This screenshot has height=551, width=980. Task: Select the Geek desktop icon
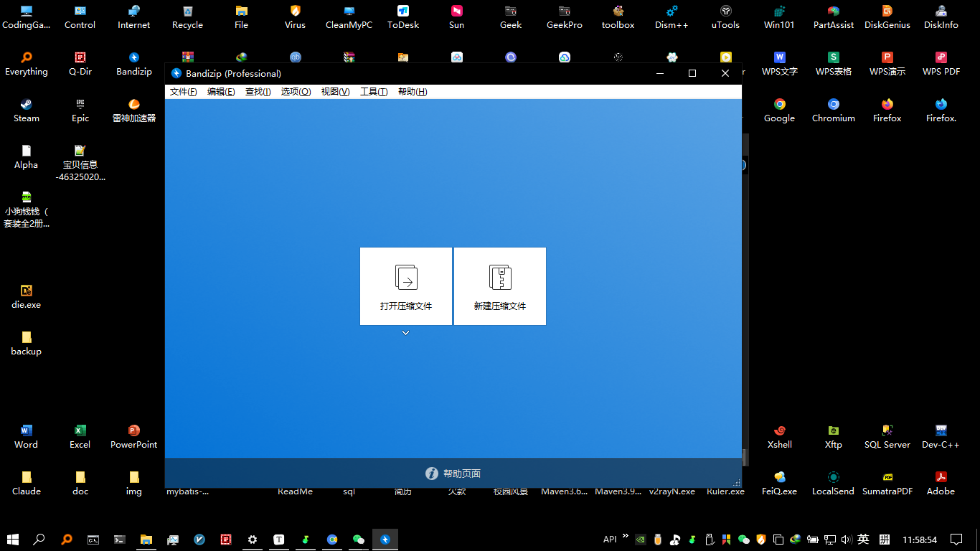click(511, 17)
